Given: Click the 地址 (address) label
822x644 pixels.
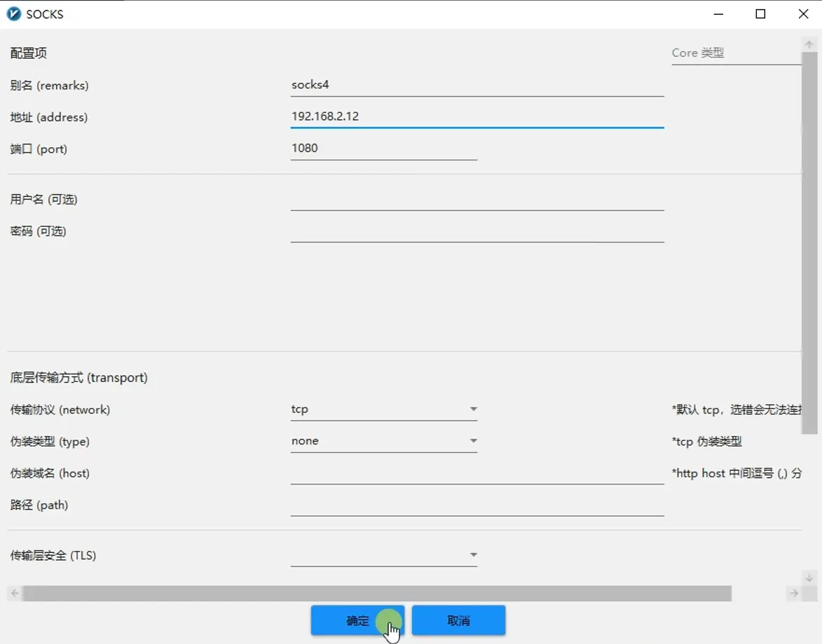Looking at the screenshot, I should 49,117.
